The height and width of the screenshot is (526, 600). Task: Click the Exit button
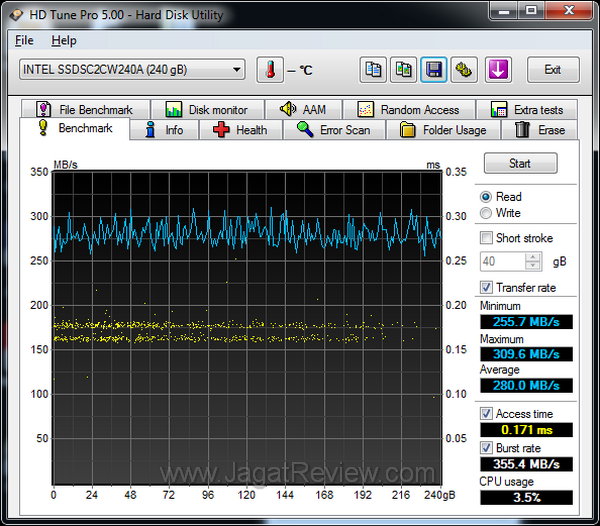[x=552, y=69]
